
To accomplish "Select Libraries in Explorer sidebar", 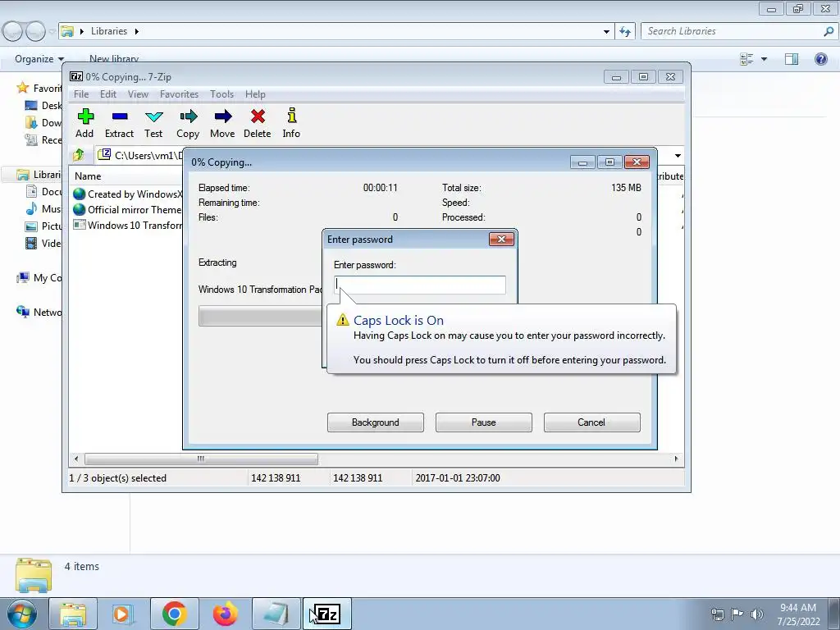I will pyautogui.click(x=39, y=175).
